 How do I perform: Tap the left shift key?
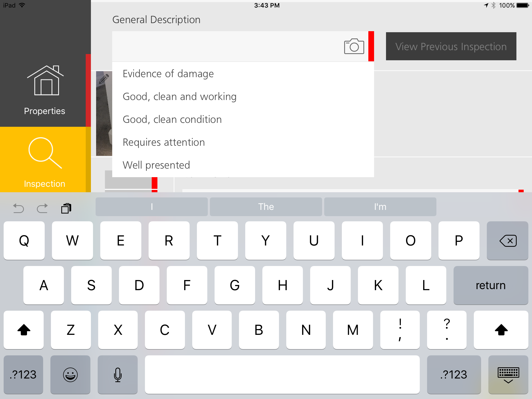[x=24, y=330]
